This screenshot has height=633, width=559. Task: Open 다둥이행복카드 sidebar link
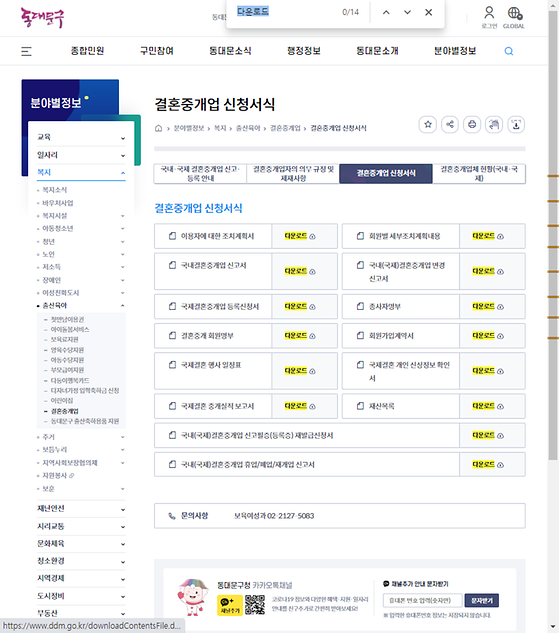[70, 380]
